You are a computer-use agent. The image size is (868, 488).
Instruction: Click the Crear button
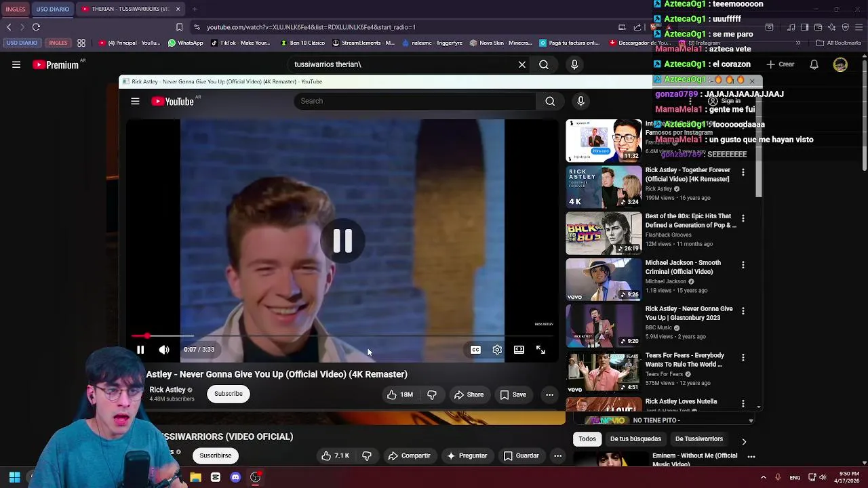coord(780,64)
